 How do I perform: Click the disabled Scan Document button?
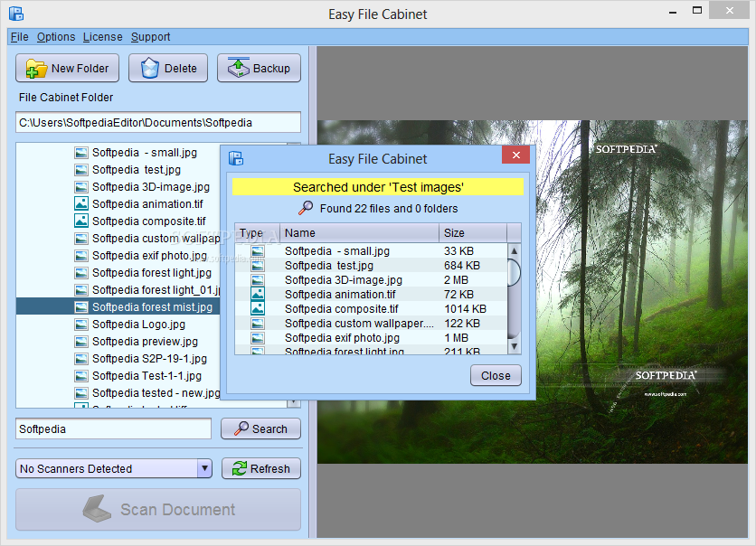tap(158, 509)
